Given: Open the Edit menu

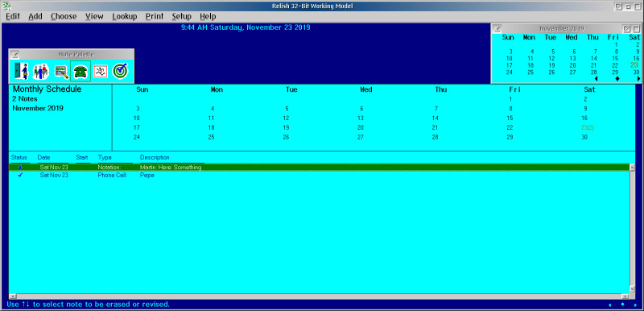Looking at the screenshot, I should tap(13, 16).
